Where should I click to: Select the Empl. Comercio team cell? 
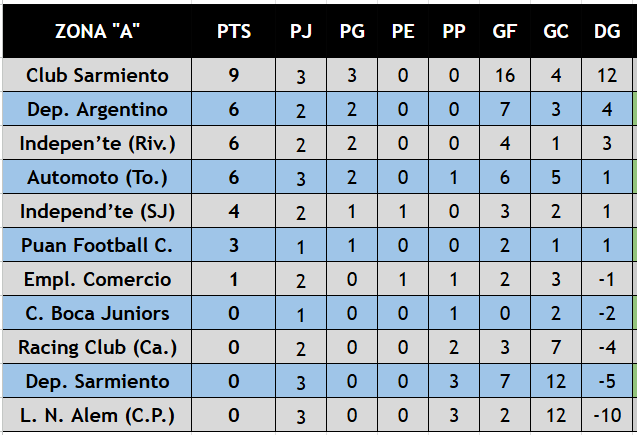(97, 279)
